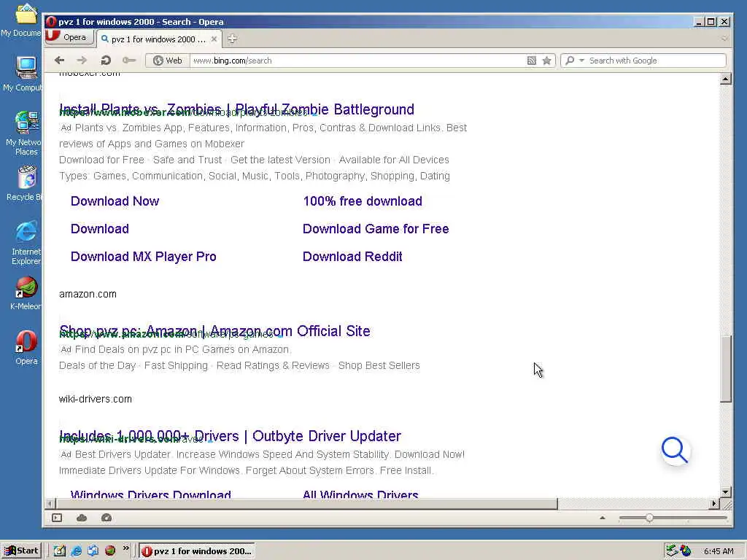This screenshot has height=560, width=747.
Task: Open the closed tabs trash dropdown
Action: click(x=724, y=39)
